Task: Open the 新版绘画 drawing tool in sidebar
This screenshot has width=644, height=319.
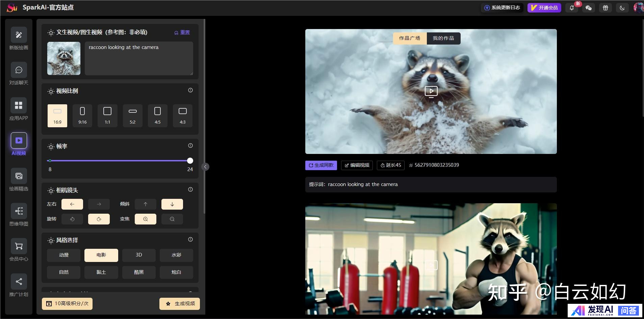Action: click(x=19, y=35)
